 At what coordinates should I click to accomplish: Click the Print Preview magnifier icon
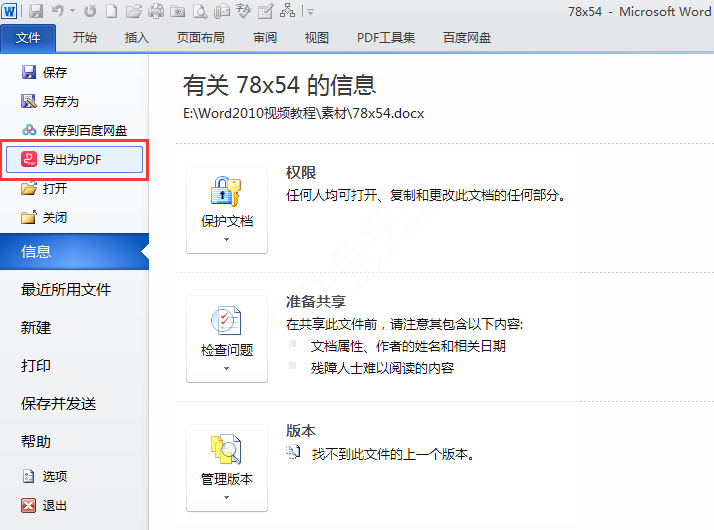point(200,11)
